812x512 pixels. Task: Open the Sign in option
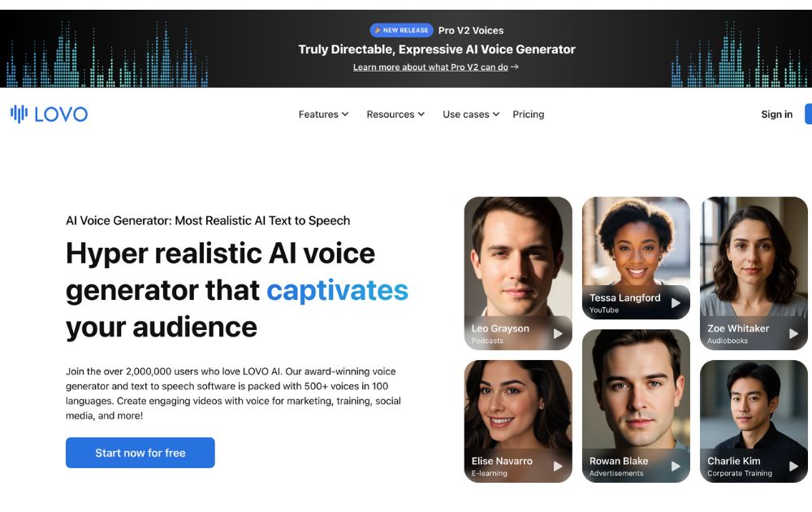tap(776, 114)
